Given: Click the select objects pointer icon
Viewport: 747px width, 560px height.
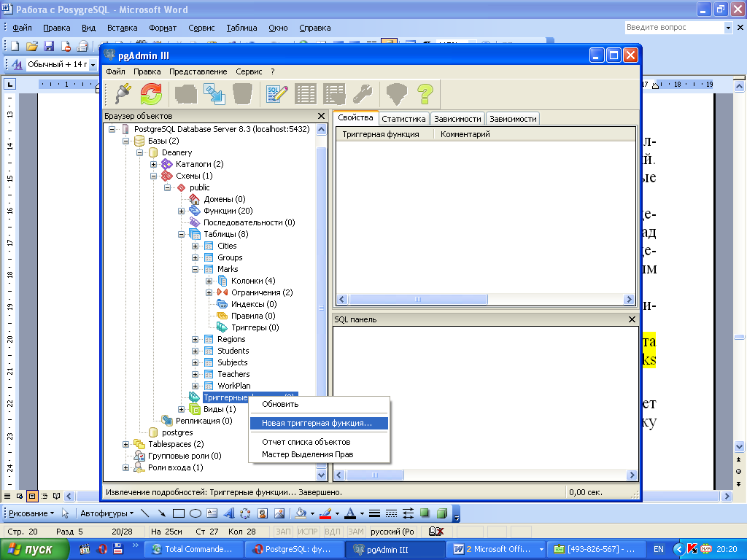Looking at the screenshot, I should tap(65, 513).
